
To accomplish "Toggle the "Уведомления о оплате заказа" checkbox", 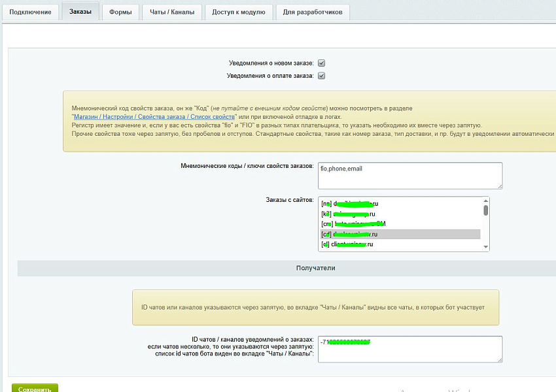I will (x=321, y=76).
